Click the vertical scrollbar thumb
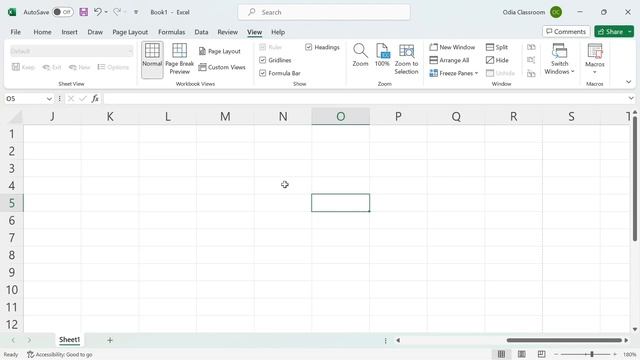 [635, 178]
